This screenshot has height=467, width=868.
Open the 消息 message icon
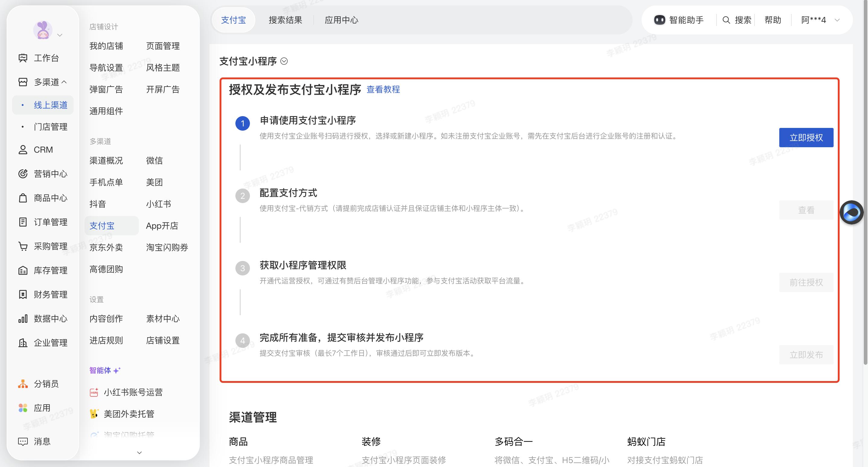23,441
